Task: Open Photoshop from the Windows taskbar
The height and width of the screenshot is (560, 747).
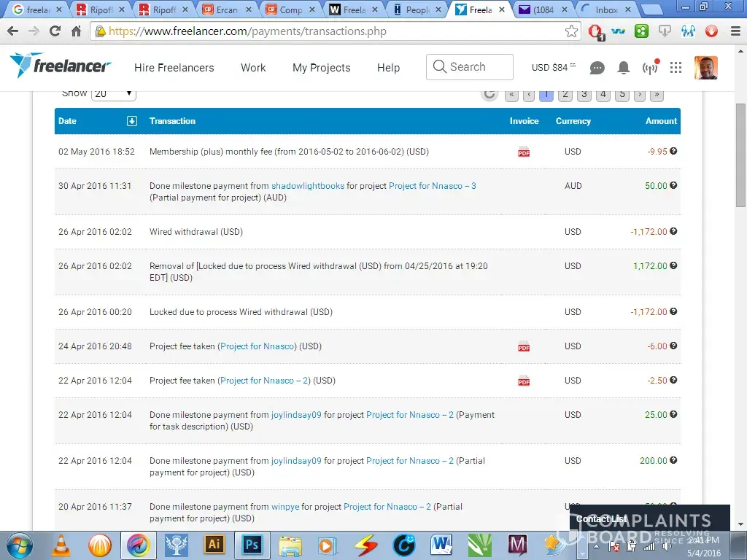Action: (252, 544)
